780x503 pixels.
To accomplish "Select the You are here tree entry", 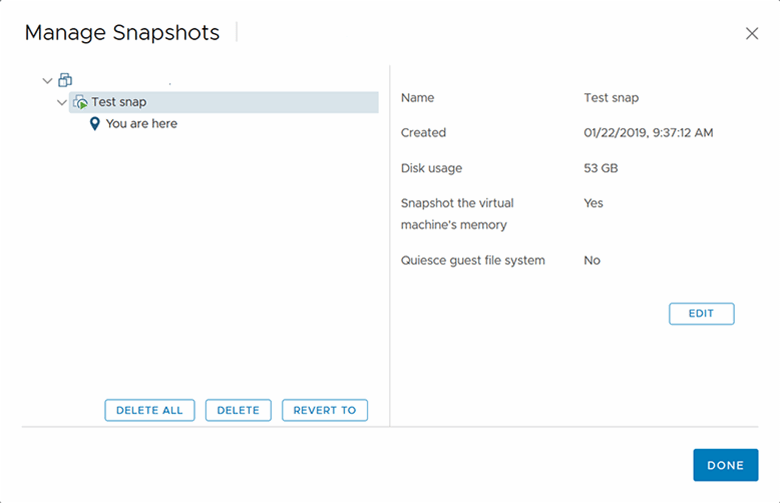I will tap(141, 124).
